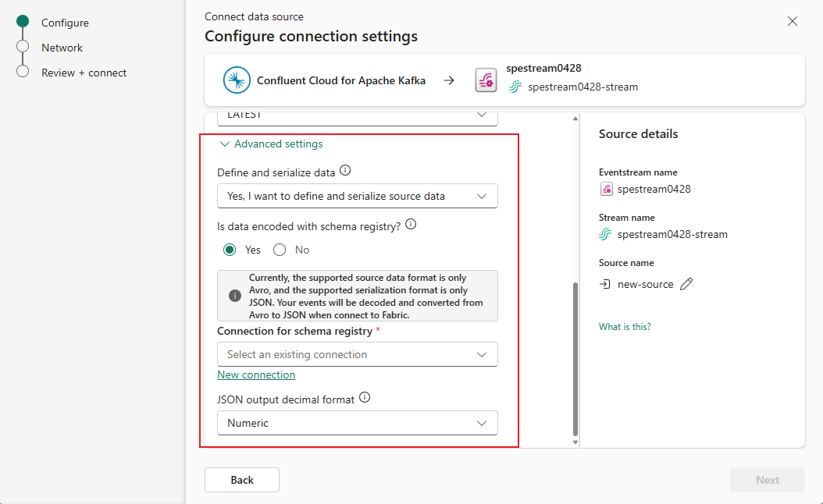Viewport: 823px width, 504px height.
Task: Click the Back button
Action: click(241, 480)
